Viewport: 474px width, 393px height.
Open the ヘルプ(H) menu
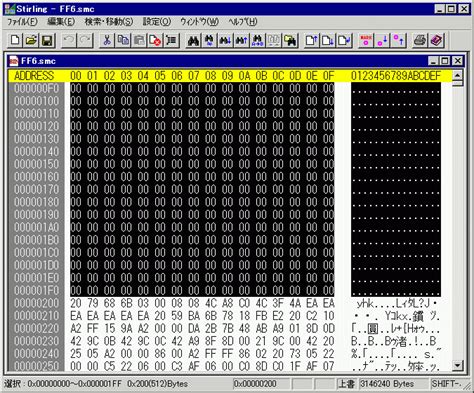click(243, 22)
